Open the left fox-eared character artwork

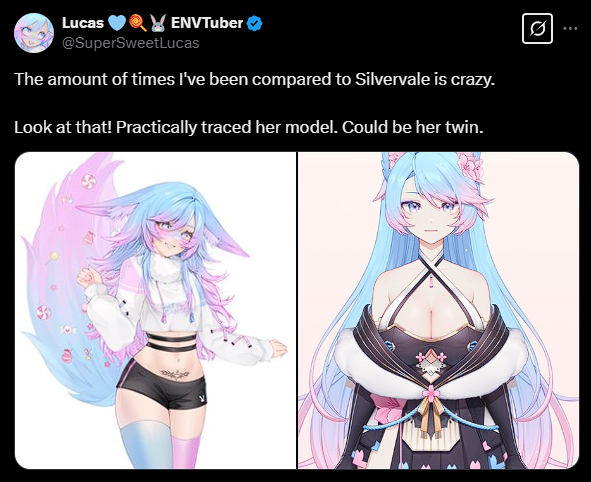coord(156,311)
